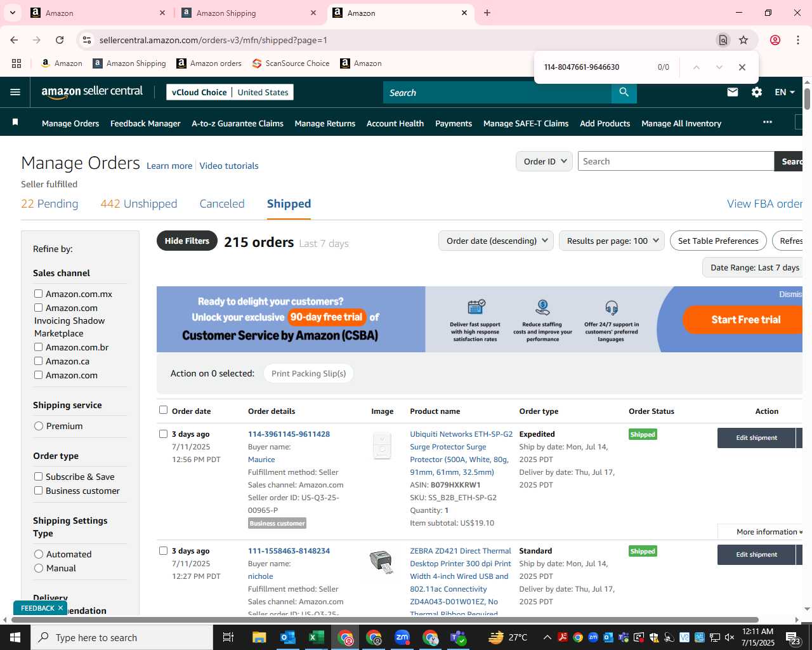
Task: Select order 114-3961145-9611428 checkbox
Action: pyautogui.click(x=164, y=434)
